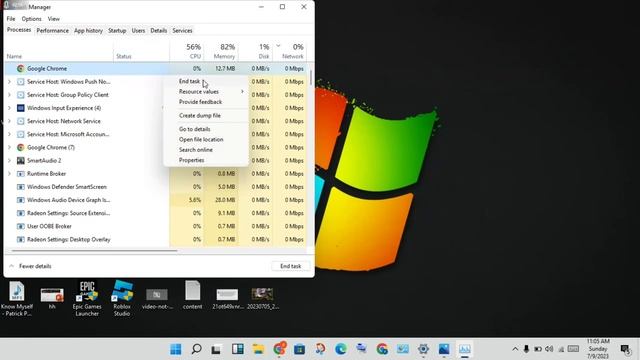The image size is (640, 360).
Task: Choose Go to details
Action: click(207, 129)
